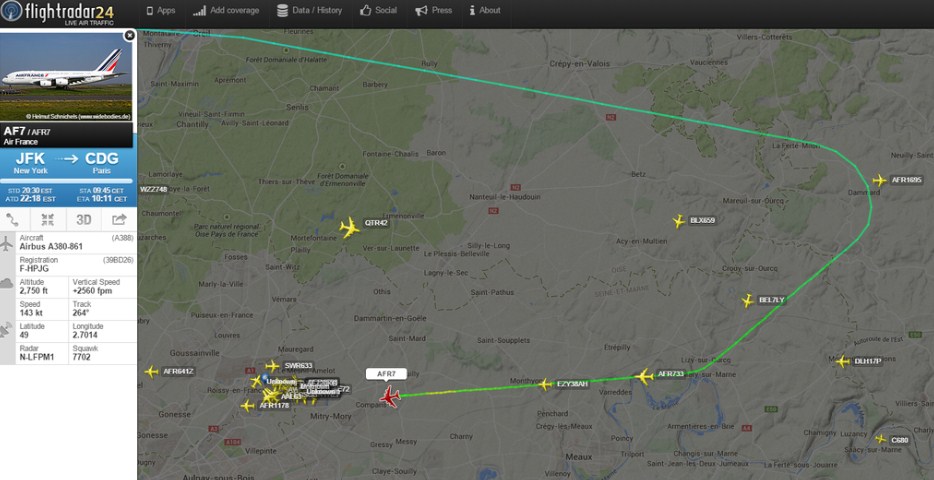Select the BLX659 plane icon
Image resolution: width=934 pixels, height=480 pixels.
tap(678, 222)
